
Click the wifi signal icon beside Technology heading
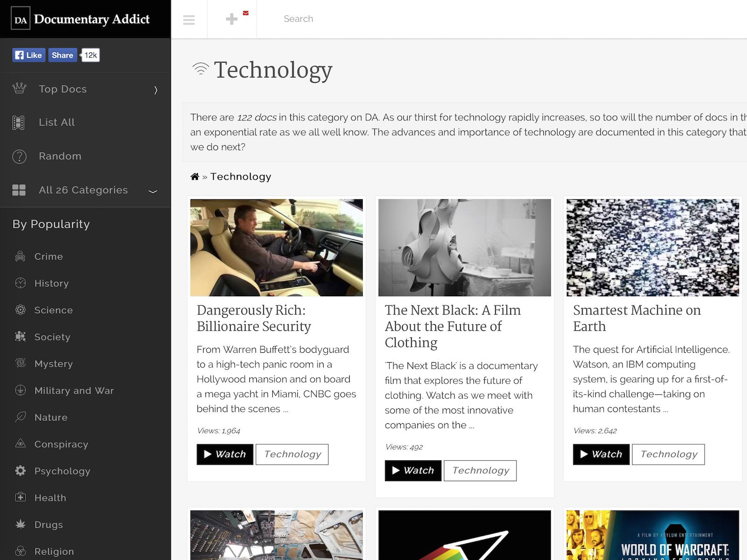pos(201,69)
